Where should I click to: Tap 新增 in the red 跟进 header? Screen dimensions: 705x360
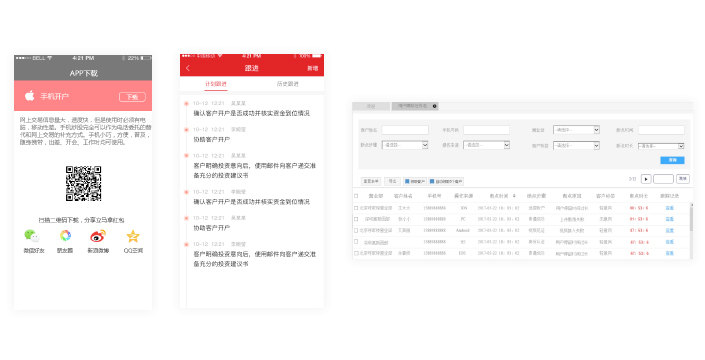point(312,68)
